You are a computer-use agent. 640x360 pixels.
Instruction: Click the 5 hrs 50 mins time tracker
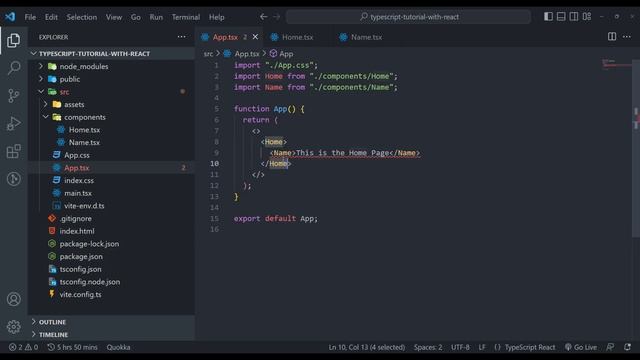[72, 347]
